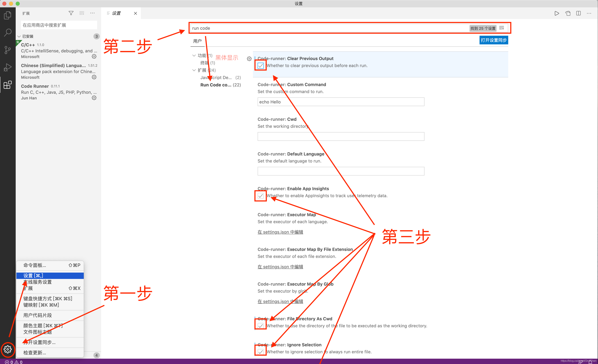
Task: Open the Explorer view in activity bar
Action: (8, 16)
